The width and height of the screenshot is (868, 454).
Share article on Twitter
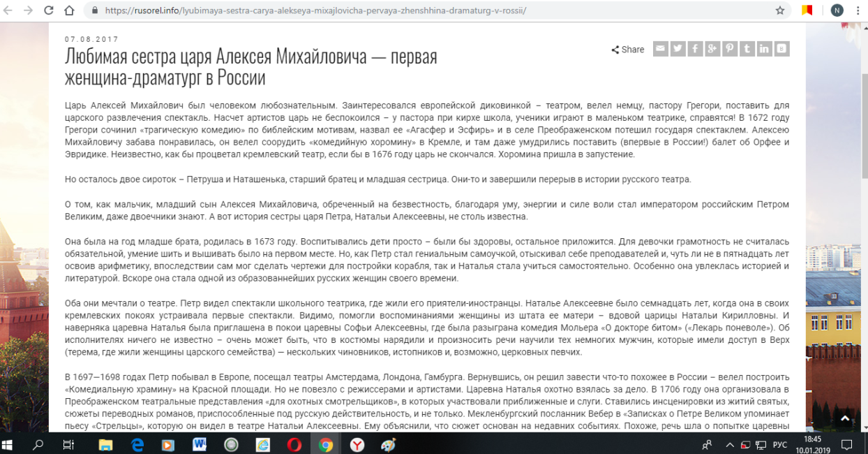[x=678, y=49]
